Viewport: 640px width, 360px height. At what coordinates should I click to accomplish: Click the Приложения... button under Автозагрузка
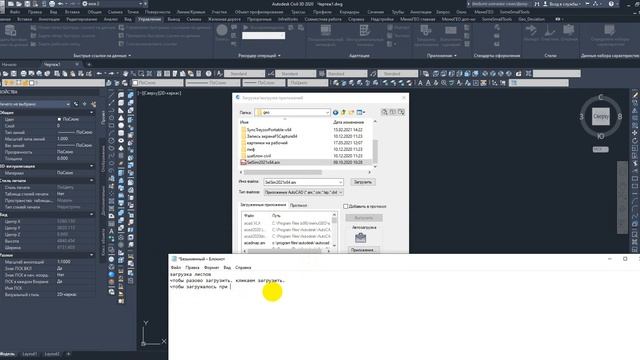pos(363,250)
